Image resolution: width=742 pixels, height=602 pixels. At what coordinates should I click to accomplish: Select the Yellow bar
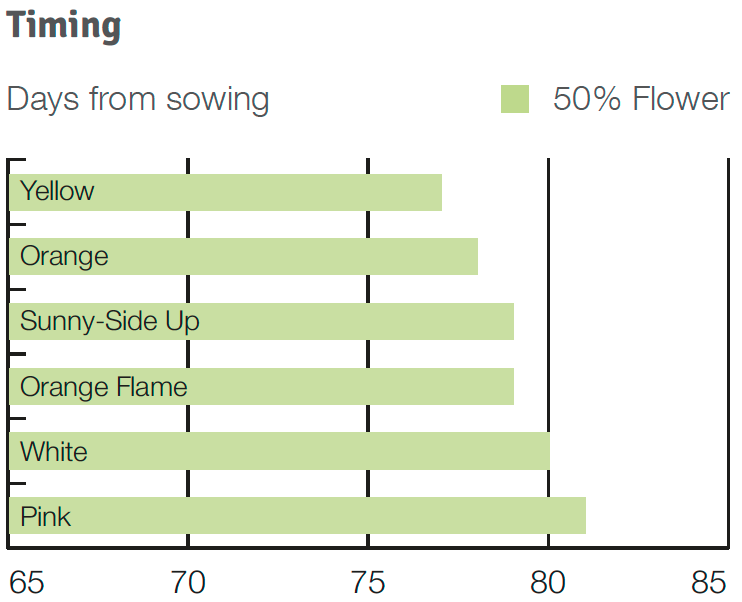(226, 192)
